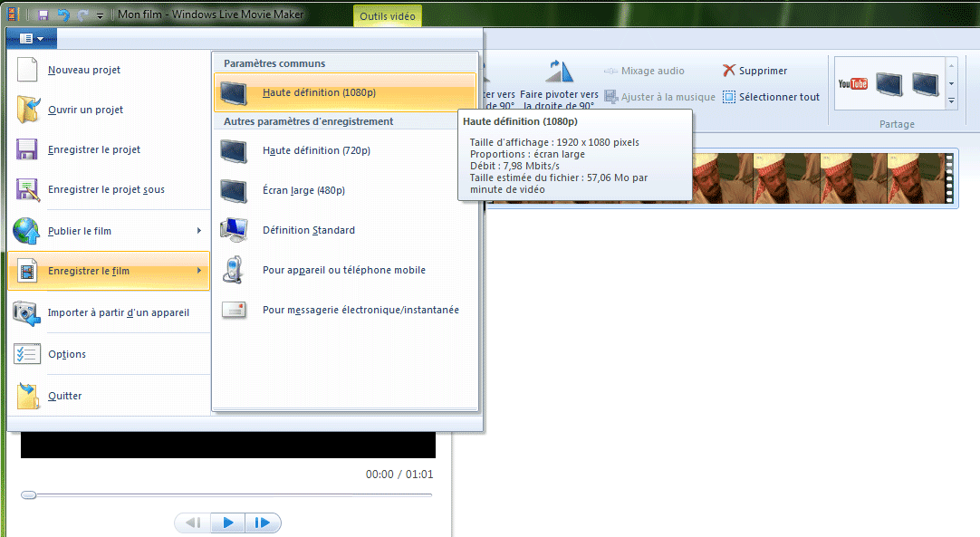This screenshot has width=980, height=537.
Task: Click the preview seek slider handle
Action: click(28, 495)
